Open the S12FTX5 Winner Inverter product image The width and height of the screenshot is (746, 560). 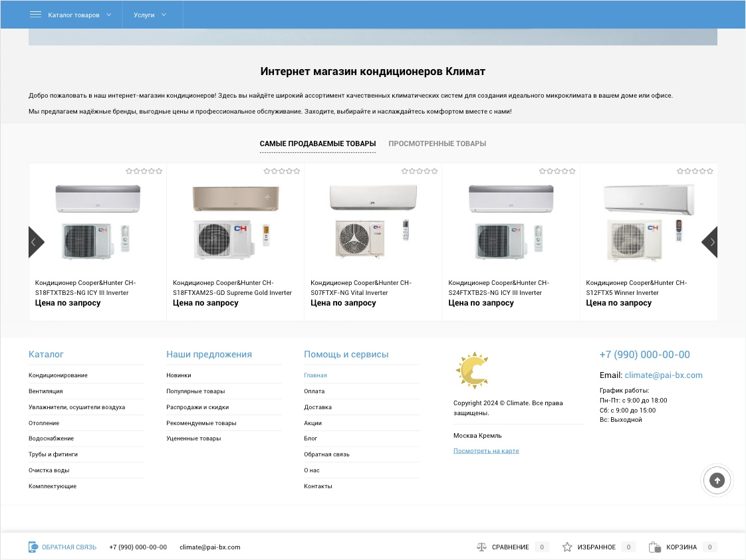point(648,222)
